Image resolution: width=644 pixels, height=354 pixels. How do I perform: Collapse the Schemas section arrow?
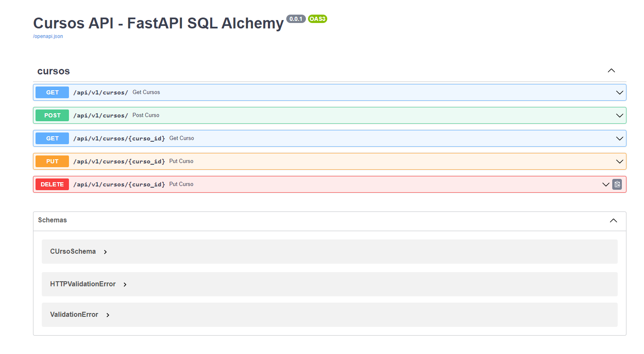[x=613, y=221]
